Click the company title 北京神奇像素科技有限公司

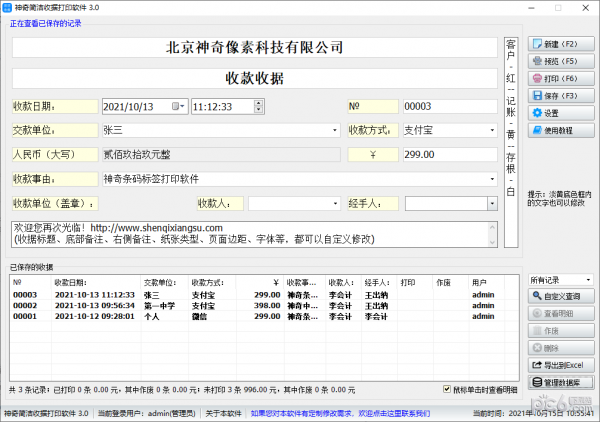pos(255,47)
